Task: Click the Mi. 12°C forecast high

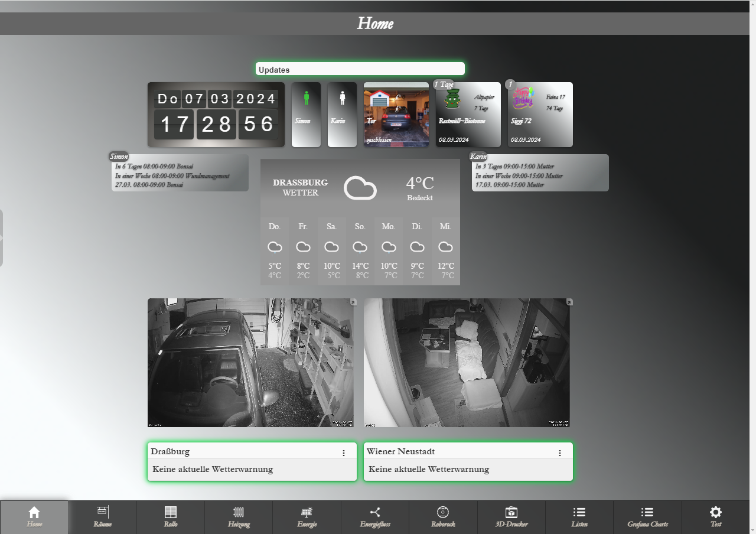Action: [446, 266]
